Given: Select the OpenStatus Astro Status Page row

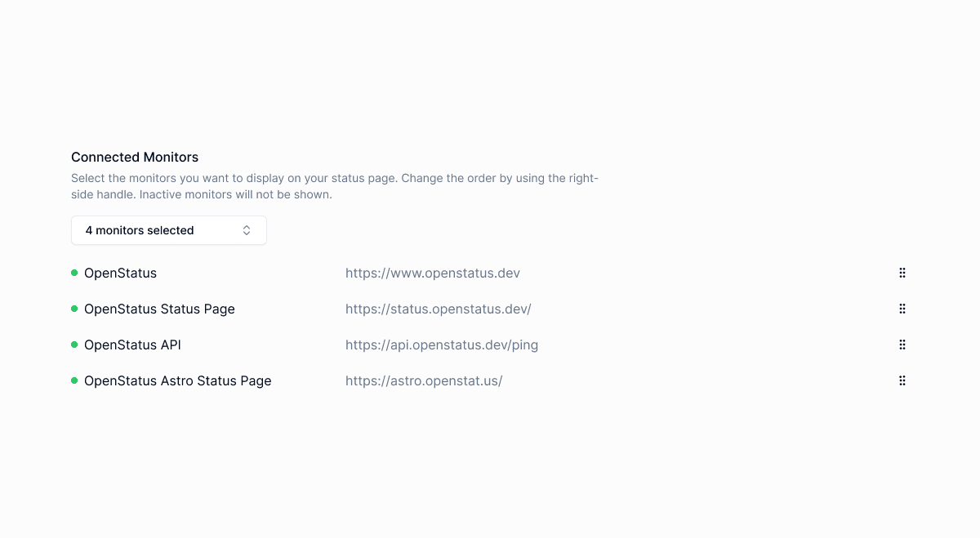Looking at the screenshot, I should pos(177,380).
